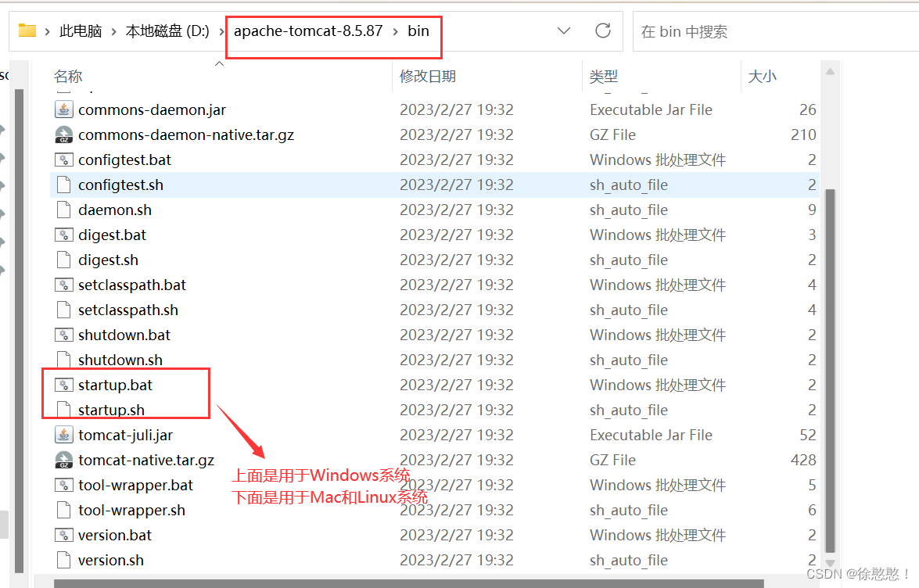Viewport: 919px width, 588px height.
Task: Go to apache-tomcat-8.5.87 folder in breadcrumb
Action: [x=308, y=31]
